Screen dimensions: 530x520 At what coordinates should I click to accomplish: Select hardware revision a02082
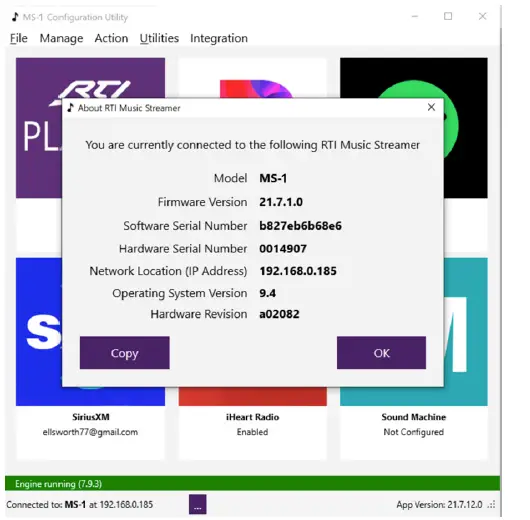[279, 314]
